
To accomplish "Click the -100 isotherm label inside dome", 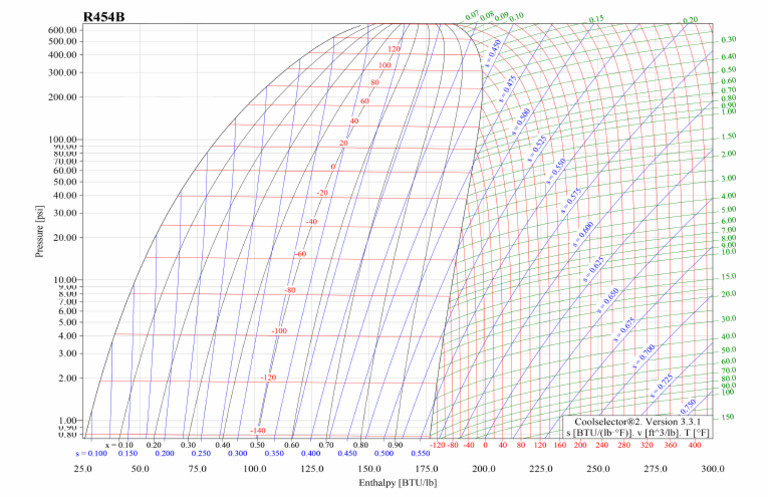I will pyautogui.click(x=279, y=331).
